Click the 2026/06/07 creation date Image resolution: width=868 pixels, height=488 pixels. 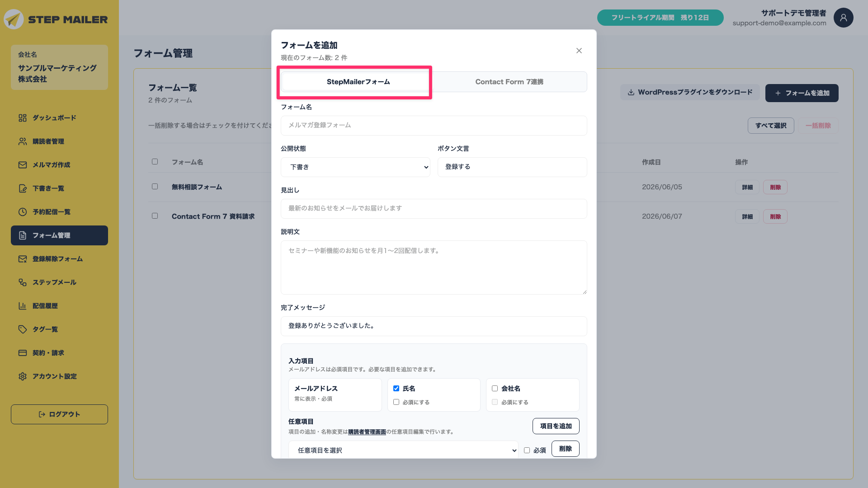[x=662, y=216]
